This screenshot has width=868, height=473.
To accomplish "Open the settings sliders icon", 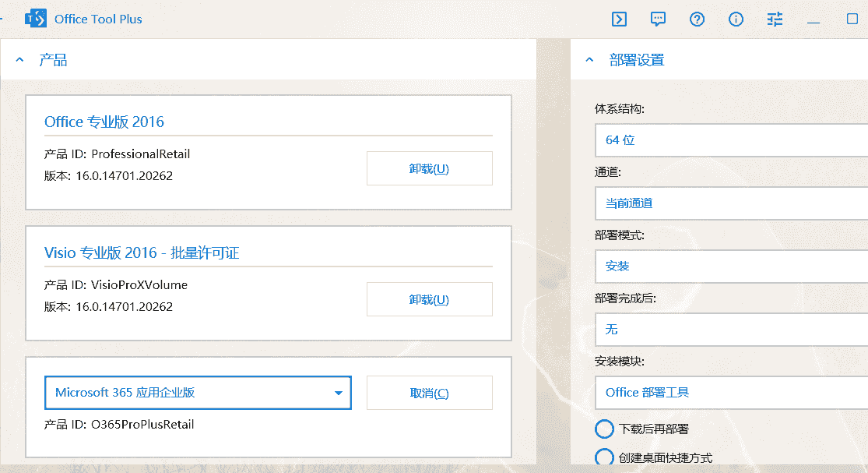I will click(x=775, y=19).
